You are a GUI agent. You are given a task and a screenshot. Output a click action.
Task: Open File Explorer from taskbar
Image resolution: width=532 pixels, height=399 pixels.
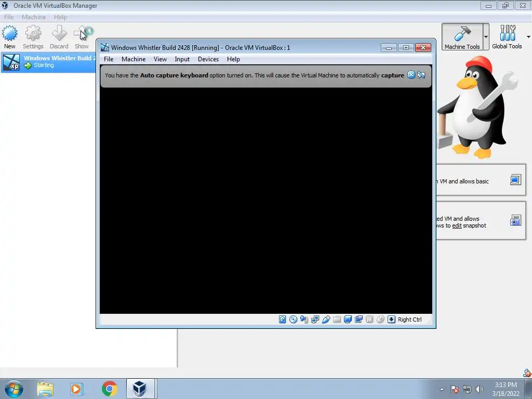click(45, 389)
